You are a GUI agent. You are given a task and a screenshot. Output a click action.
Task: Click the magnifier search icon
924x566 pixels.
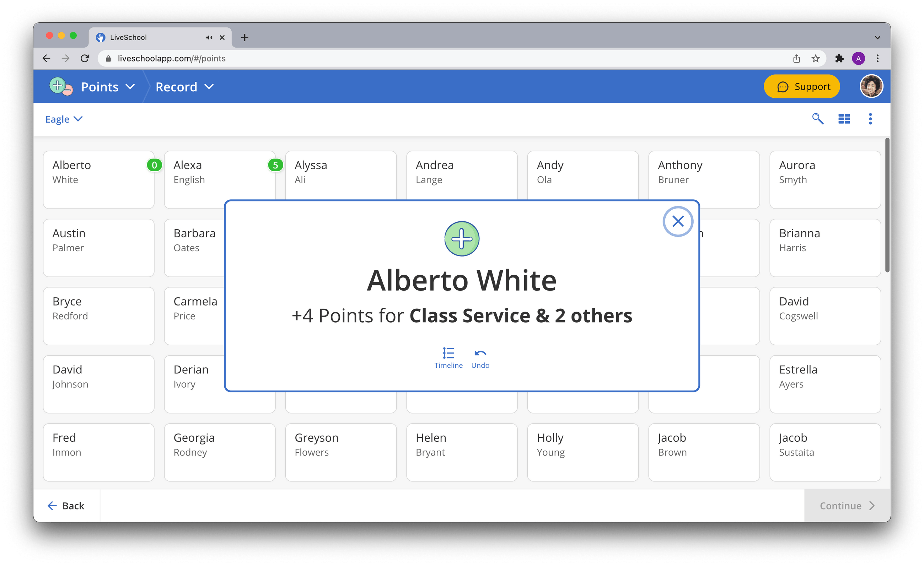tap(817, 119)
